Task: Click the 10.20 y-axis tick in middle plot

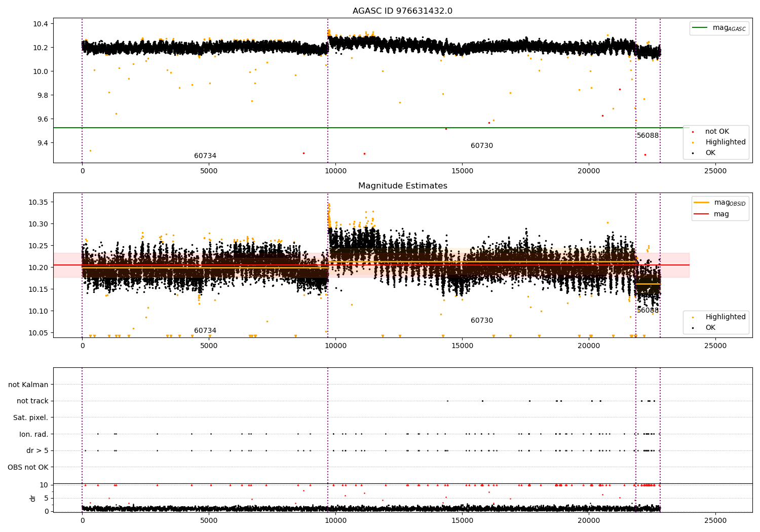Action: [39, 268]
